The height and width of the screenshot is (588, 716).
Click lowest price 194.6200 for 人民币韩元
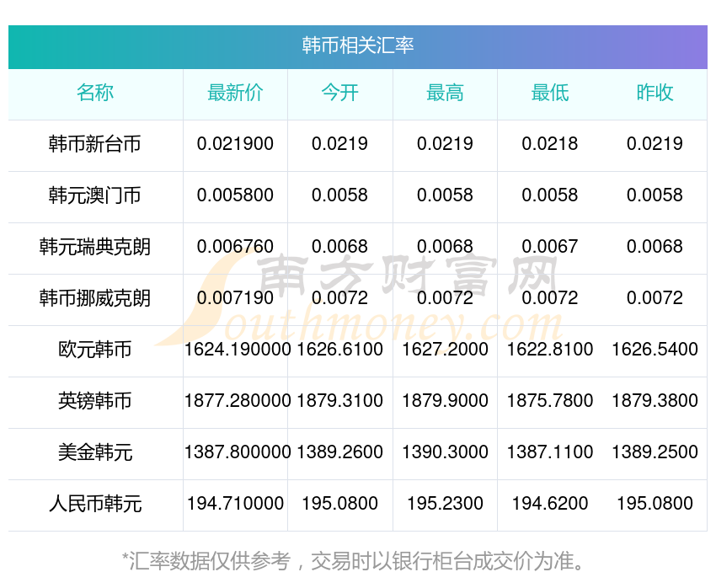pos(550,504)
